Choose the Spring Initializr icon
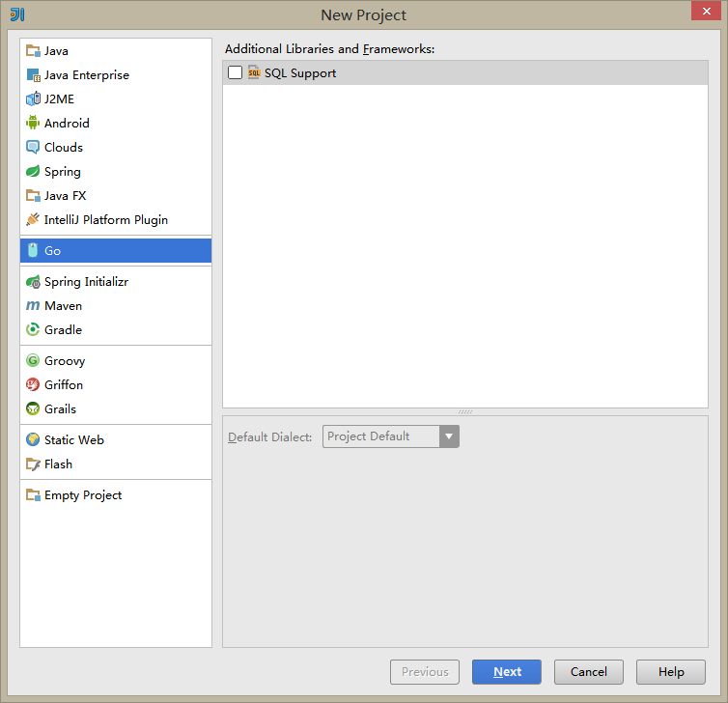This screenshot has height=703, width=728. [33, 281]
